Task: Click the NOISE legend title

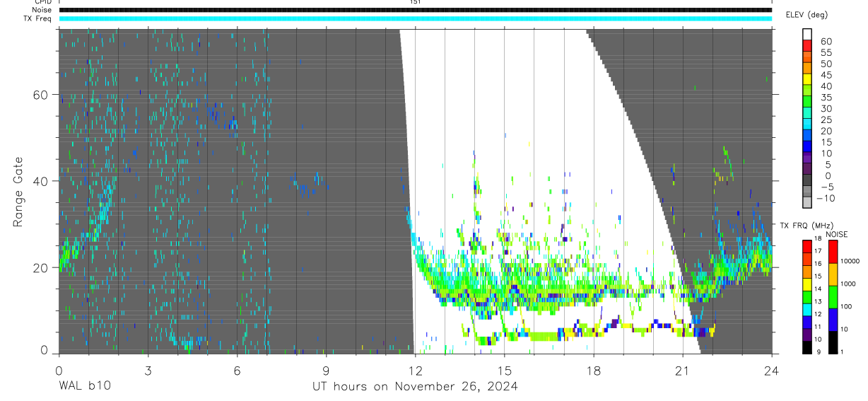Action: 836,234
